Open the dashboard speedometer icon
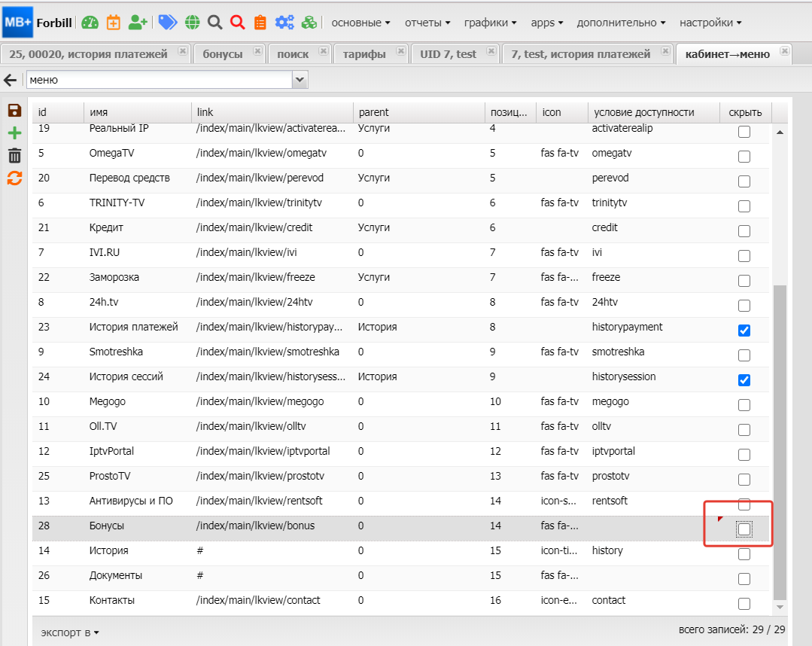 (x=90, y=23)
